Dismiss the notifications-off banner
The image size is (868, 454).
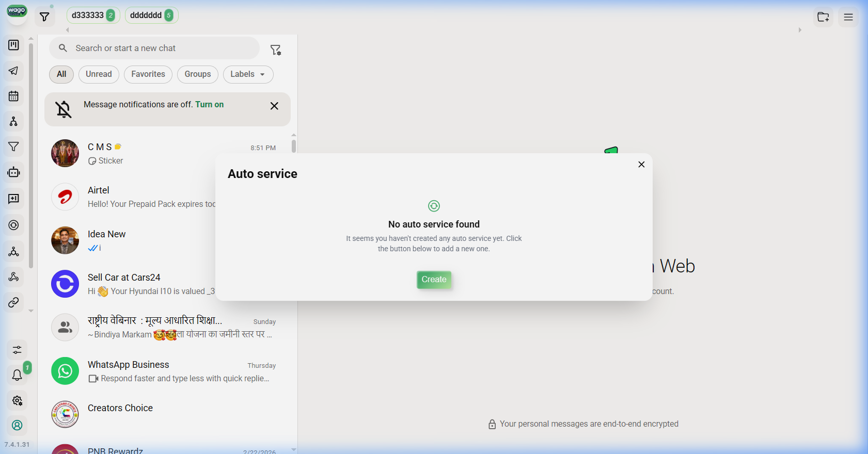pos(274,106)
